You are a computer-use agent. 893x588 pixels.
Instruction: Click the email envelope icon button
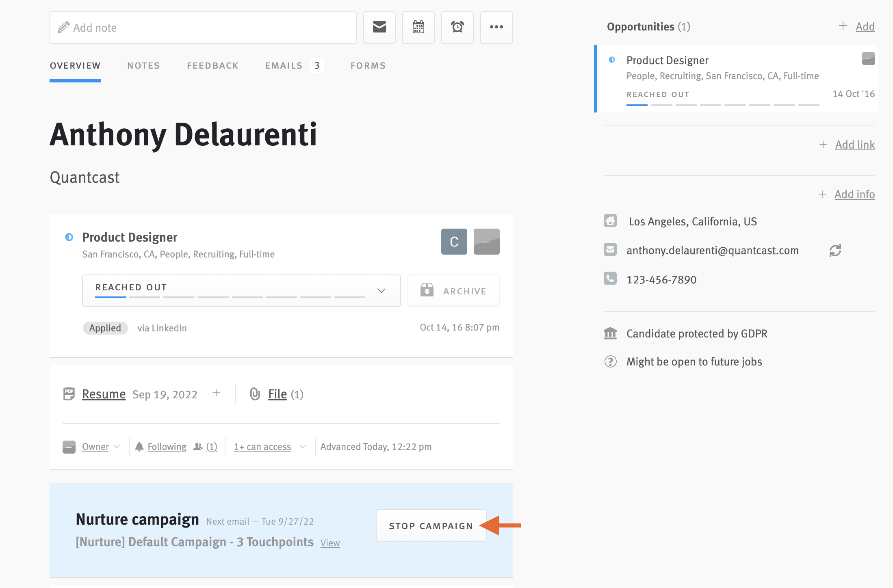click(x=379, y=27)
